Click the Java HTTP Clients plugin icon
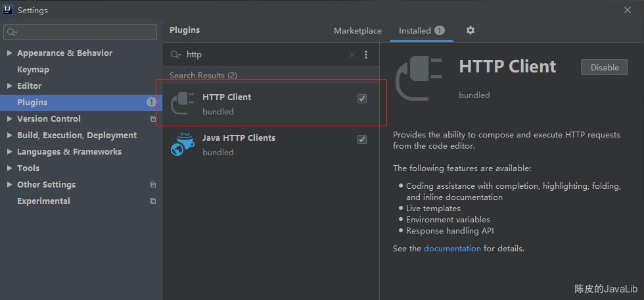 [182, 144]
